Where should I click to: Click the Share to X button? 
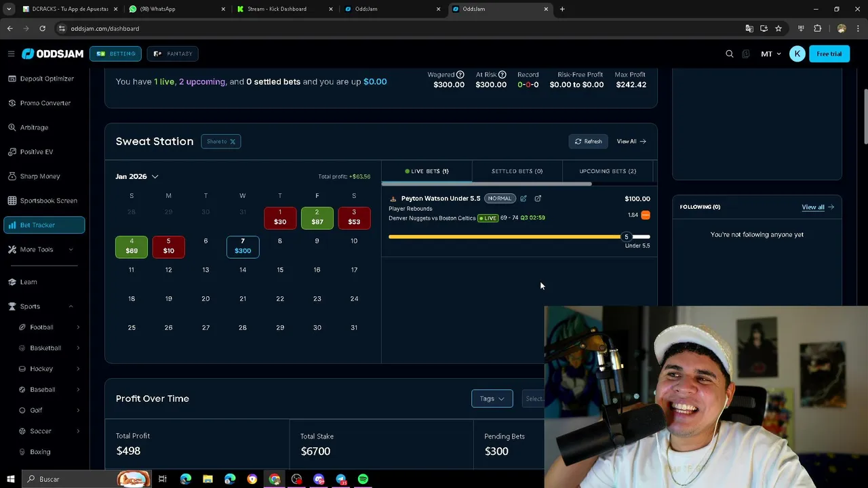click(x=221, y=141)
